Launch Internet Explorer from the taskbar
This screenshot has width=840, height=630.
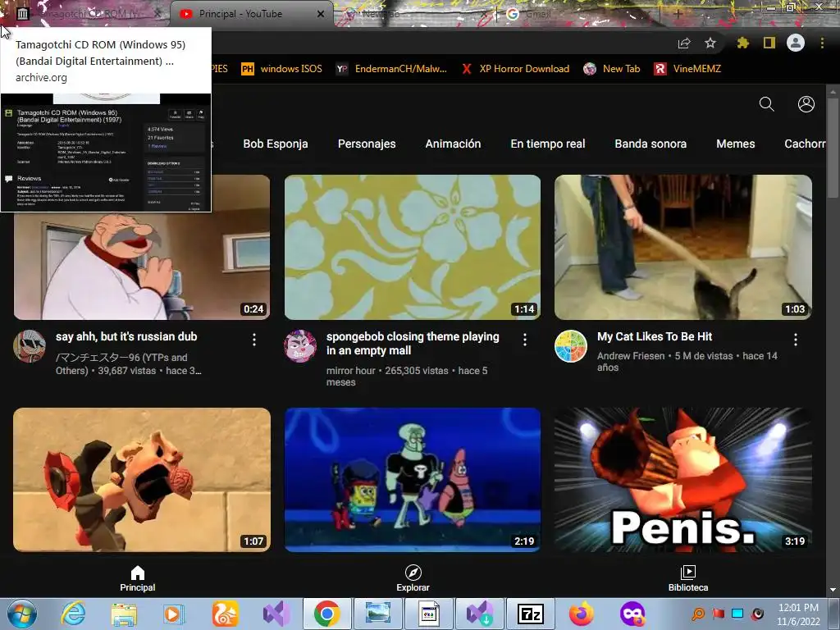[73, 614]
